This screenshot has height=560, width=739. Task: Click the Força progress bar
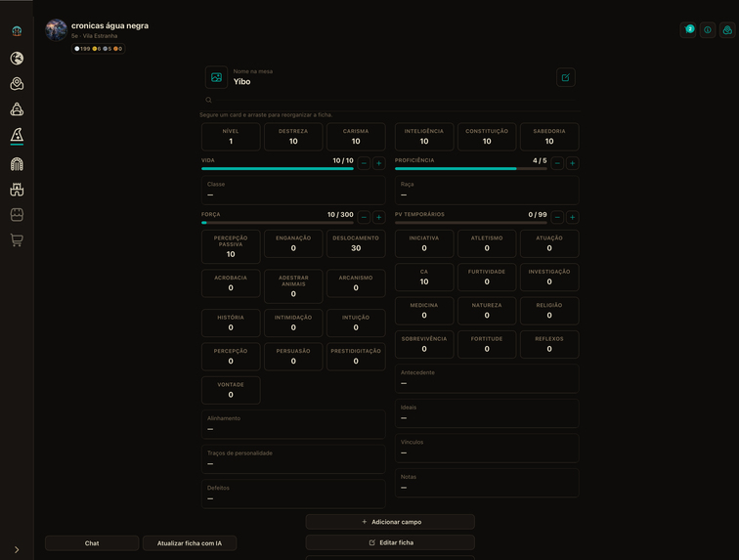(278, 223)
